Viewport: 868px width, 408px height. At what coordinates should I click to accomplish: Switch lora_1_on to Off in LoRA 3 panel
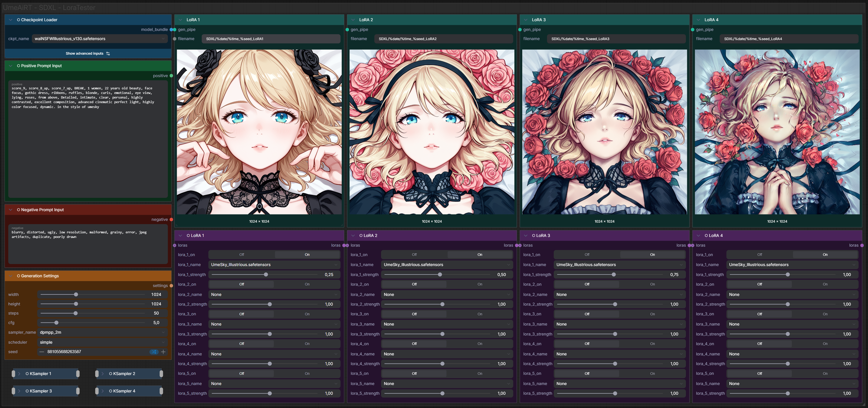tap(587, 255)
